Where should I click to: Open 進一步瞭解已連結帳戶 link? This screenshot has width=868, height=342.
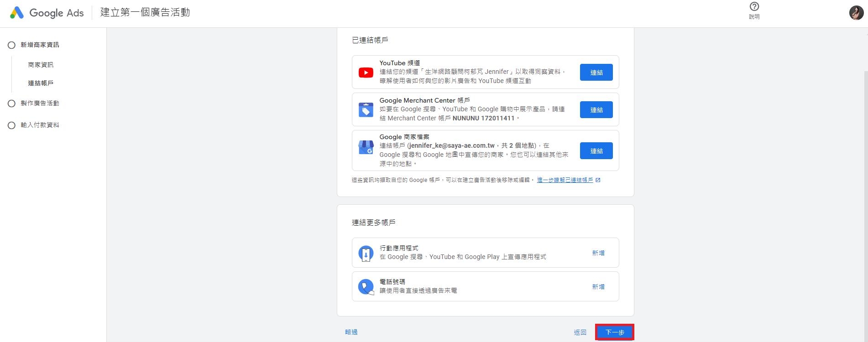pyautogui.click(x=565, y=180)
